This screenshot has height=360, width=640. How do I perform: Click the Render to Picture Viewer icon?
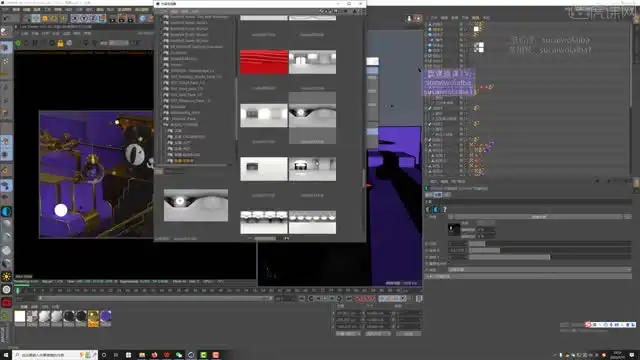point(122,18)
